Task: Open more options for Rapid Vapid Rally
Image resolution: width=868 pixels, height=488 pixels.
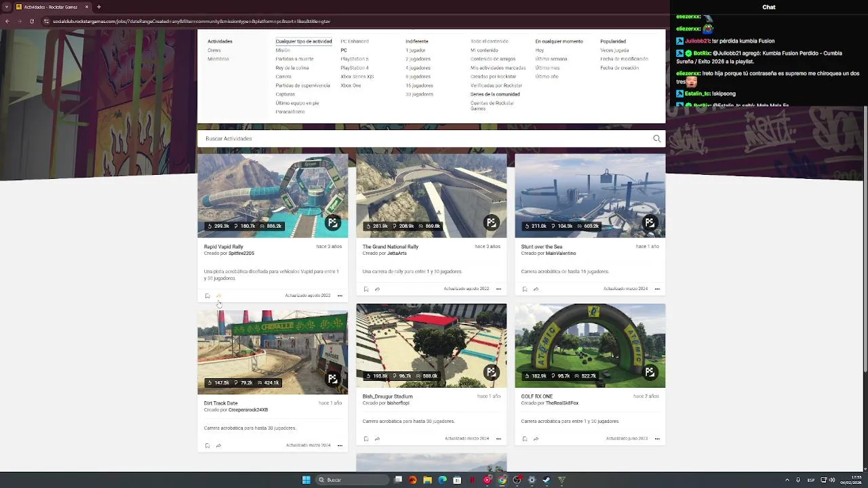Action: coord(340,296)
